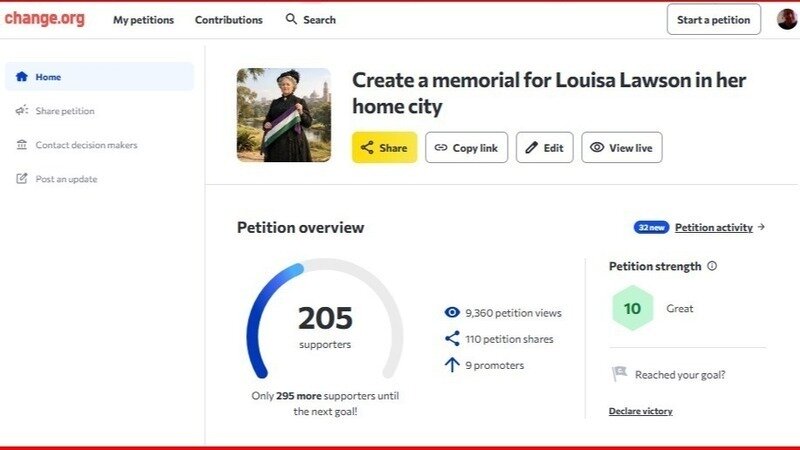Click the building icon for Contact decision makers
This screenshot has height=450, width=800.
[21, 144]
